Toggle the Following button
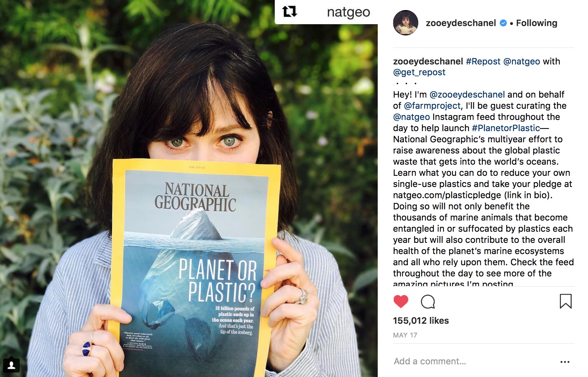This screenshot has height=377, width=588. (x=536, y=23)
